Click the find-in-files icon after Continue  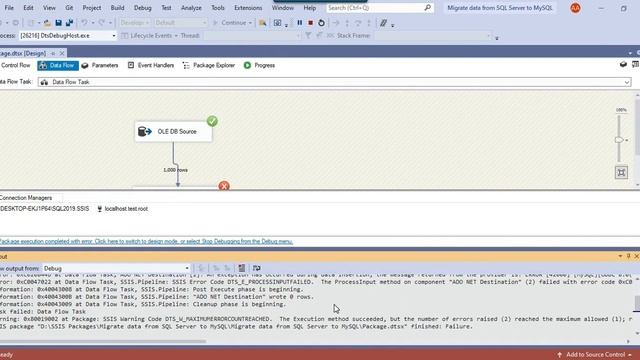tap(262, 23)
